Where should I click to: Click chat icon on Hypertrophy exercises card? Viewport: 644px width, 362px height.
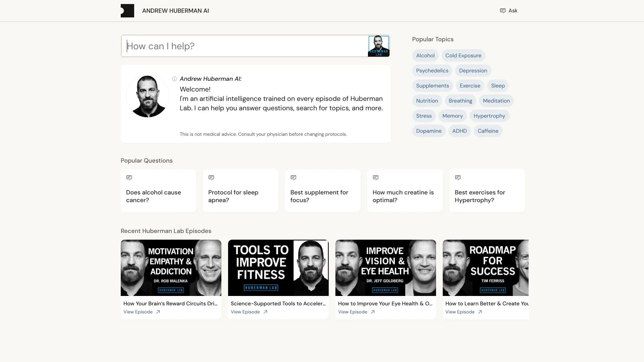(458, 178)
